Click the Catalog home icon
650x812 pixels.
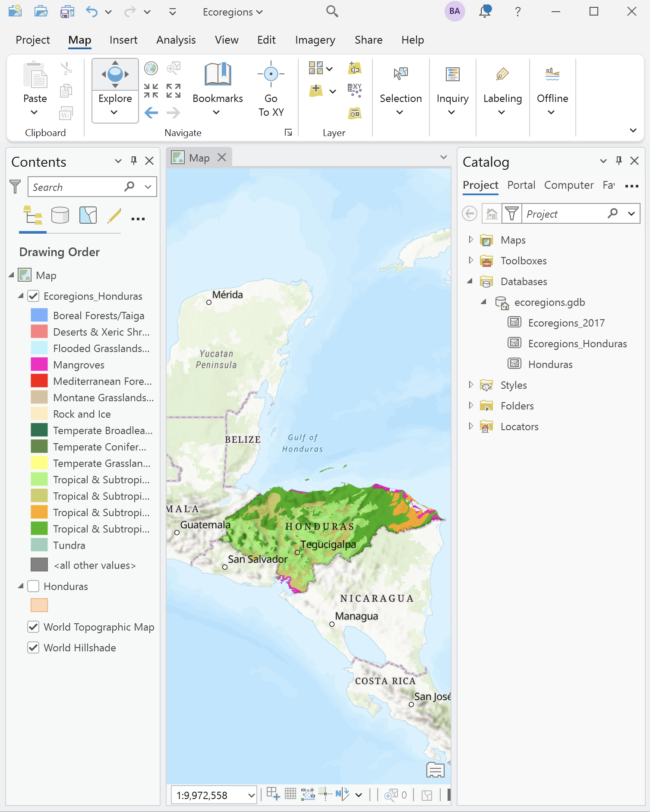(x=492, y=213)
